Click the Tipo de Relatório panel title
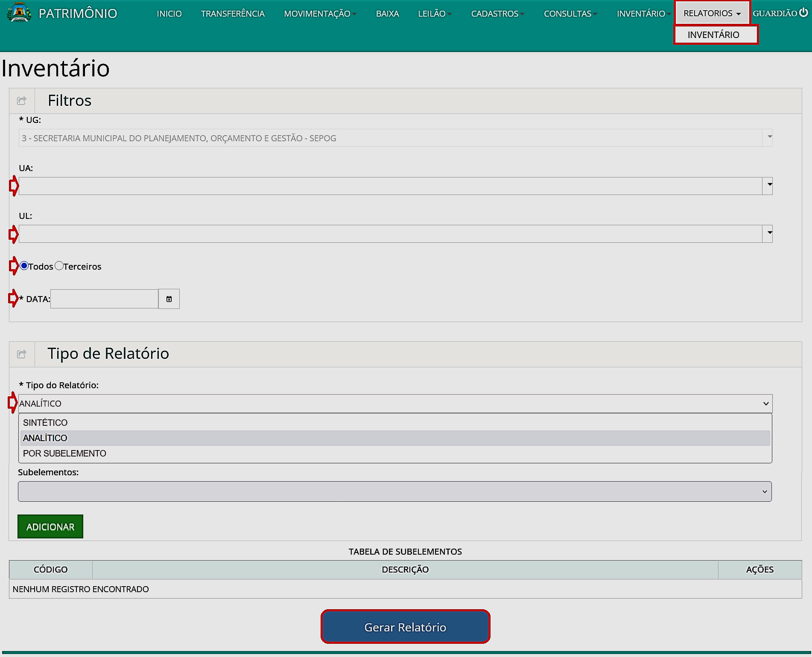 [x=108, y=354]
